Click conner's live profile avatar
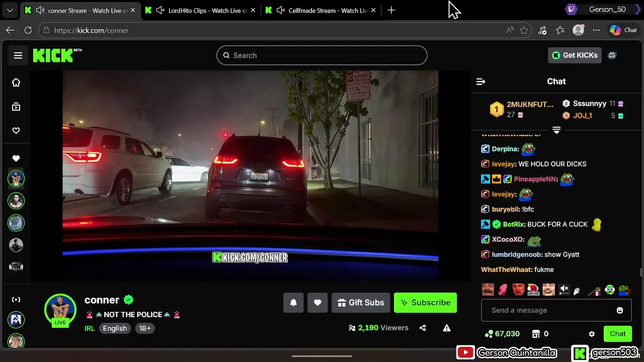 (60, 310)
